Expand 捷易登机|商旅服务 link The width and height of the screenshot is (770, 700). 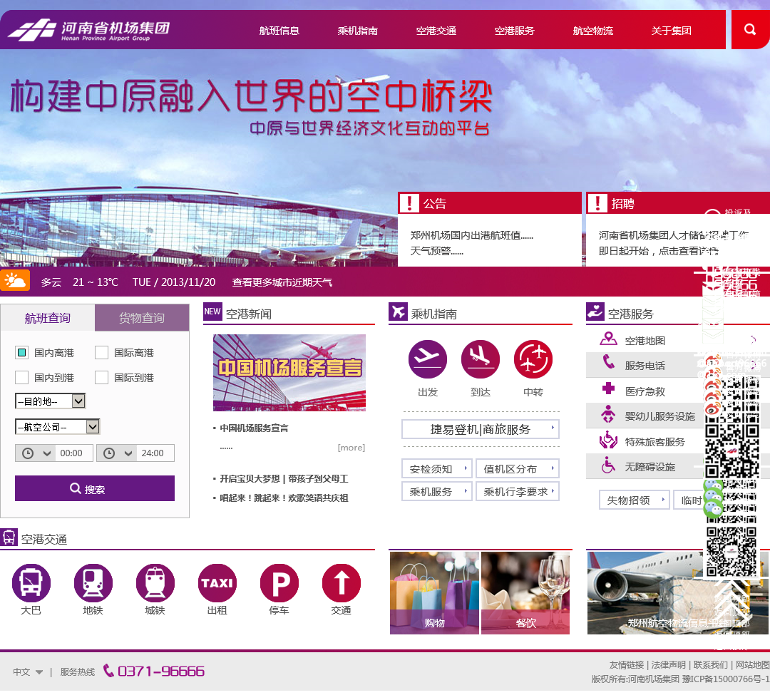pyautogui.click(x=481, y=429)
